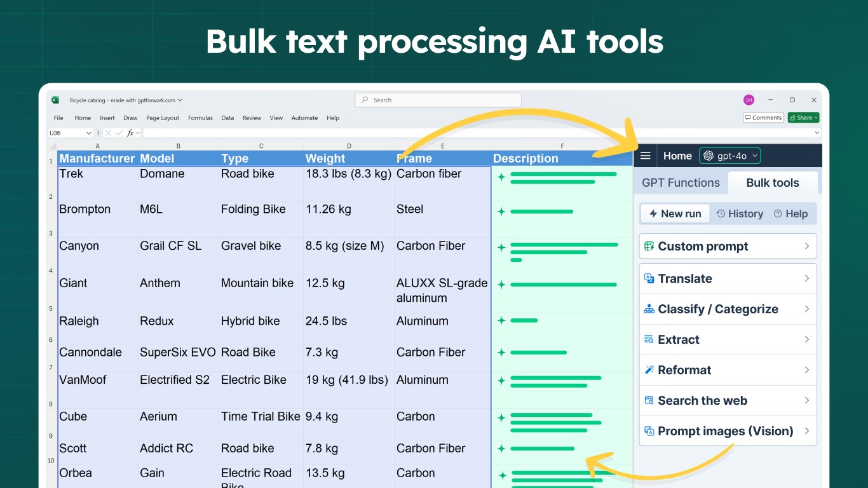Start a New run
The height and width of the screenshot is (488, 868).
coord(675,213)
